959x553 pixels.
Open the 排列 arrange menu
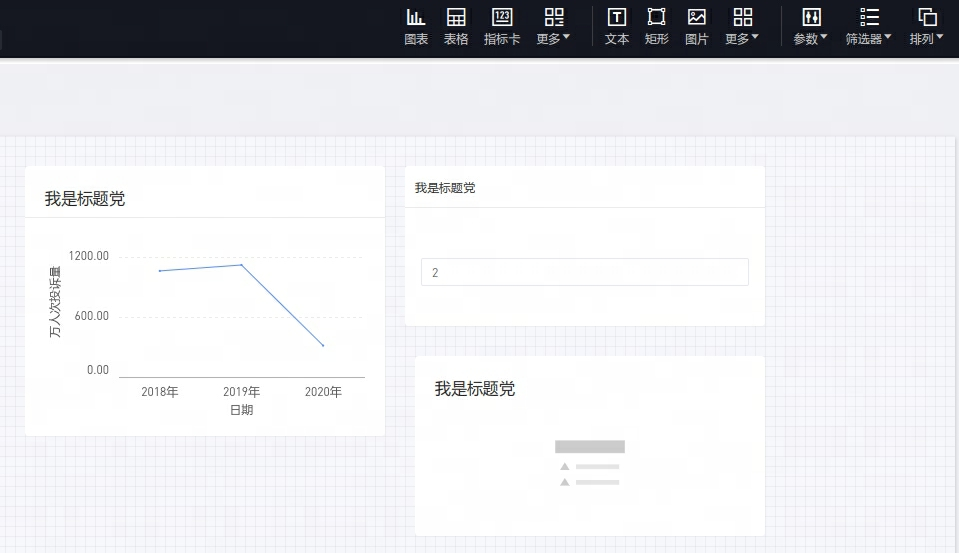tap(927, 26)
